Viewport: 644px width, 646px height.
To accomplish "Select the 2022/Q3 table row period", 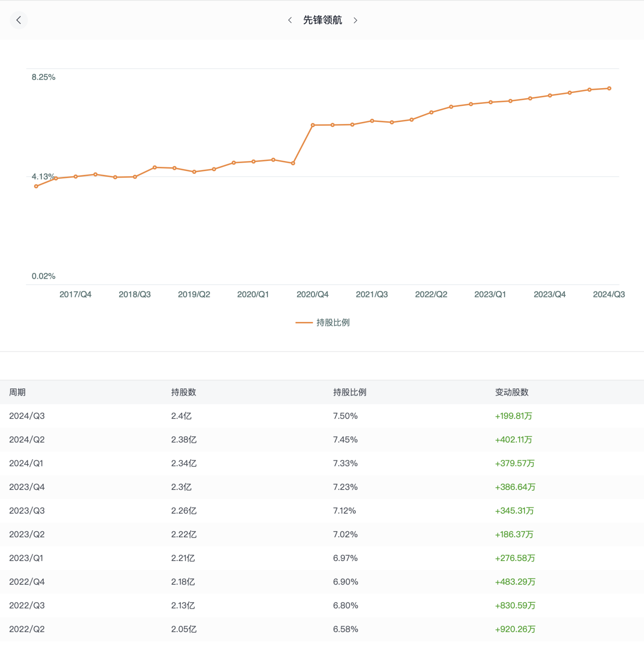I will 27,606.
